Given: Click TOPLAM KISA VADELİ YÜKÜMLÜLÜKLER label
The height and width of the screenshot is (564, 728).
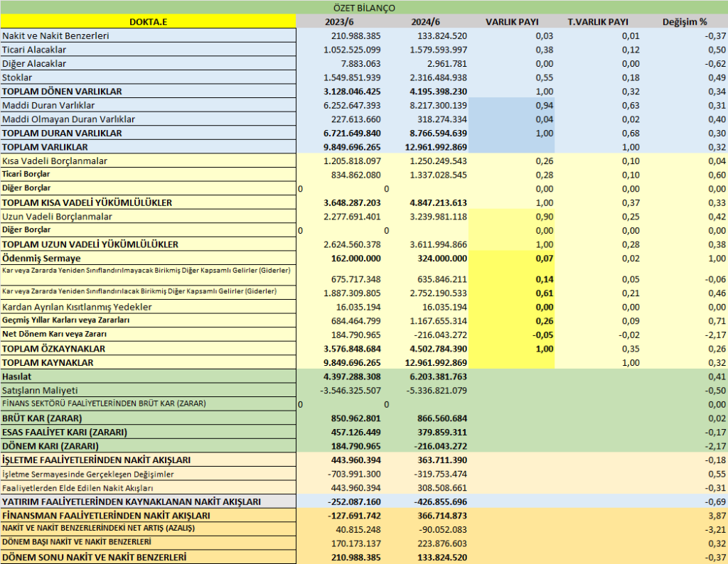Looking at the screenshot, I should pyautogui.click(x=148, y=202).
